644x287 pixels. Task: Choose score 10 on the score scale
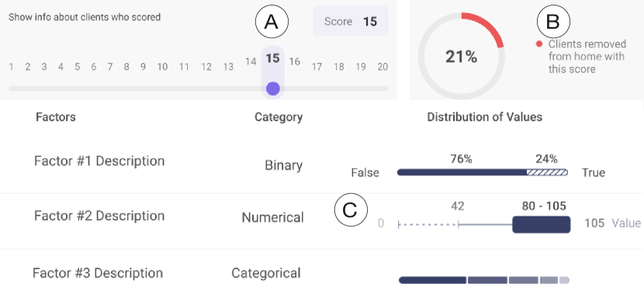[162, 67]
